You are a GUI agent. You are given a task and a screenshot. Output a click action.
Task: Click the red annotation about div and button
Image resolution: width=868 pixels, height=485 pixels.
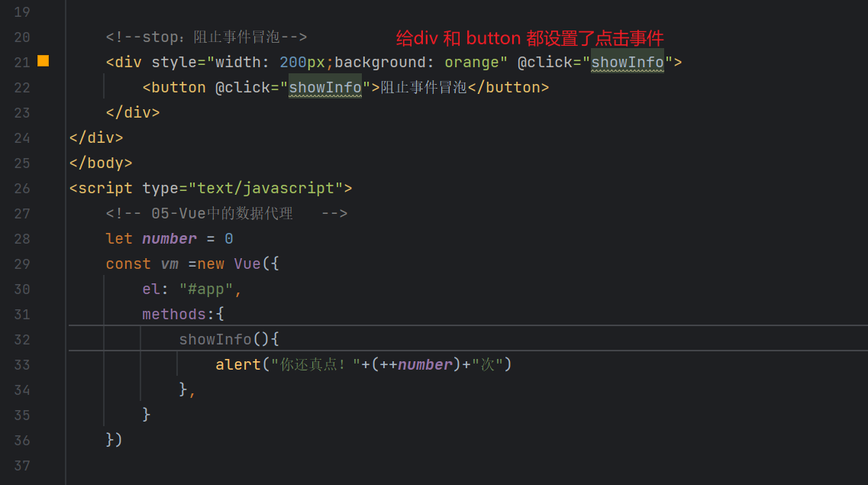(530, 38)
